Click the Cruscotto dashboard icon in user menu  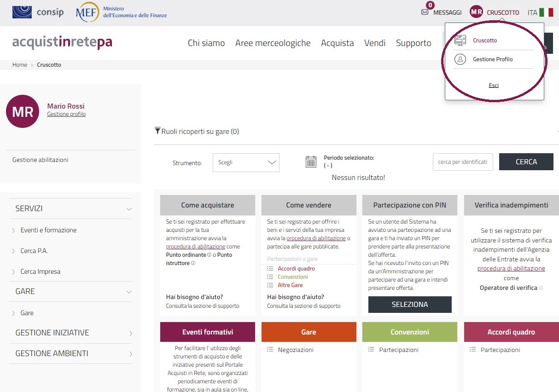pyautogui.click(x=460, y=40)
